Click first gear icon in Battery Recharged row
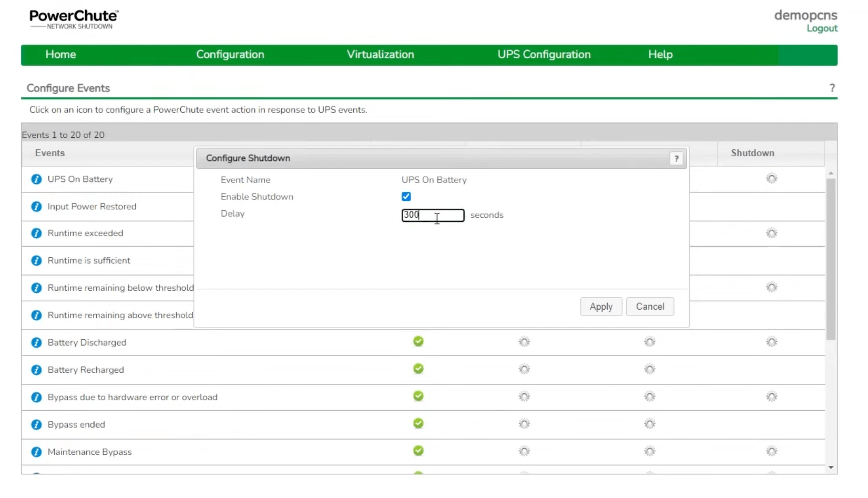This screenshot has height=498, width=868. tap(524, 370)
